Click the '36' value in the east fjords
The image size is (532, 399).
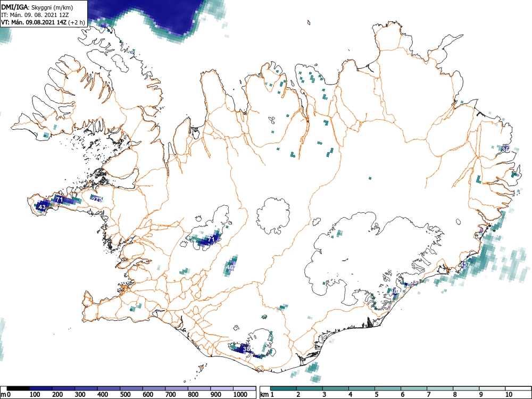(505, 149)
